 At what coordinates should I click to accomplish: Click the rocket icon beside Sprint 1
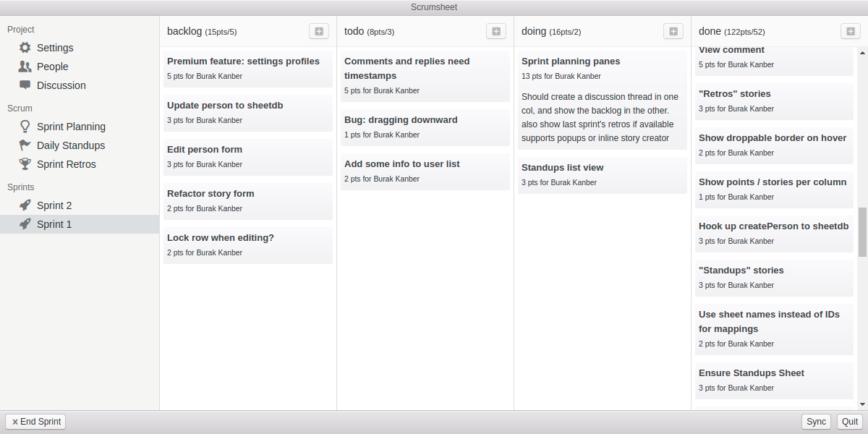click(x=24, y=224)
